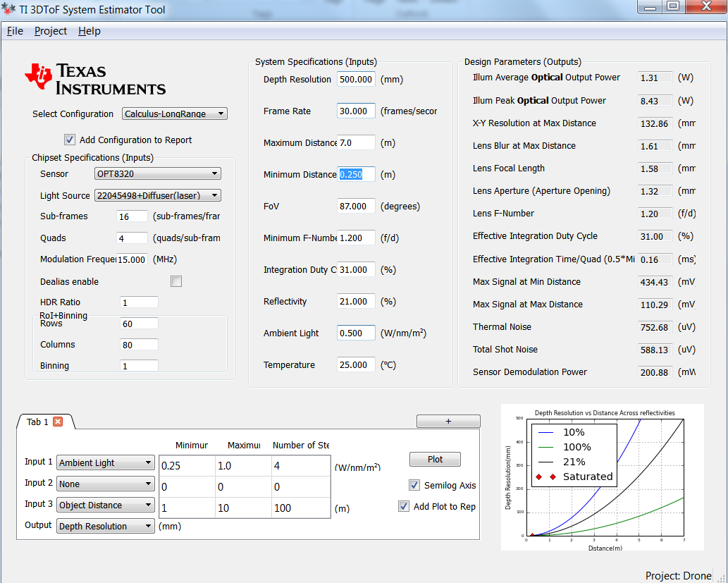
Task: Toggle Add Plot to Report checkbox
Action: (x=404, y=506)
